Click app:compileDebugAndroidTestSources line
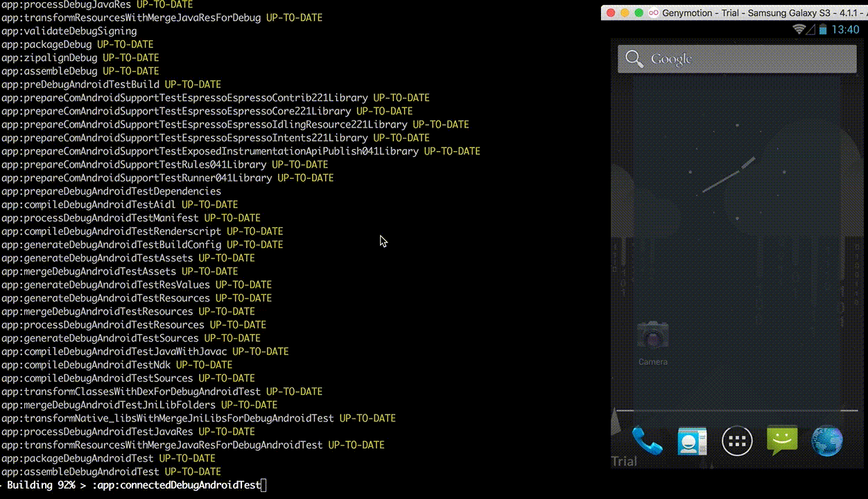868x499 pixels. (128, 378)
